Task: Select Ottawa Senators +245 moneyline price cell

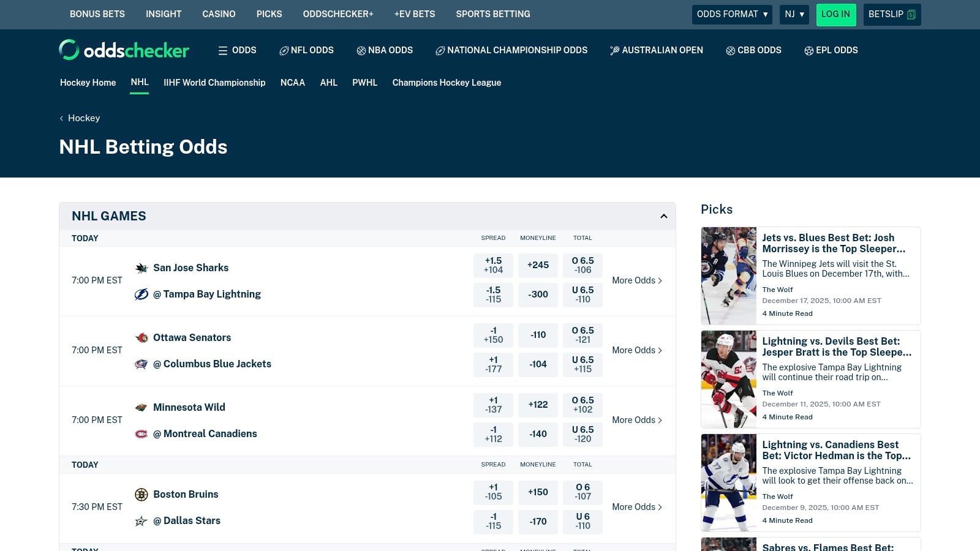Action: coord(538,265)
